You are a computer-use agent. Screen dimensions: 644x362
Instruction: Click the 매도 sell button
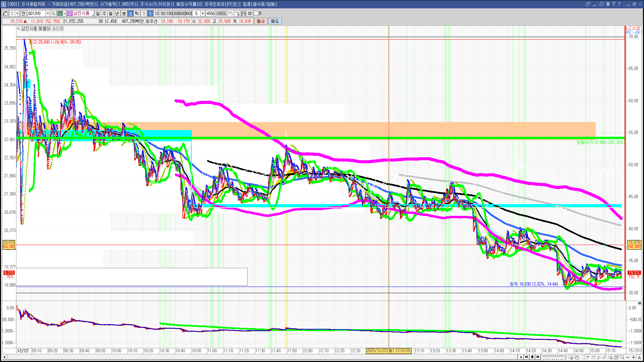click(275, 21)
